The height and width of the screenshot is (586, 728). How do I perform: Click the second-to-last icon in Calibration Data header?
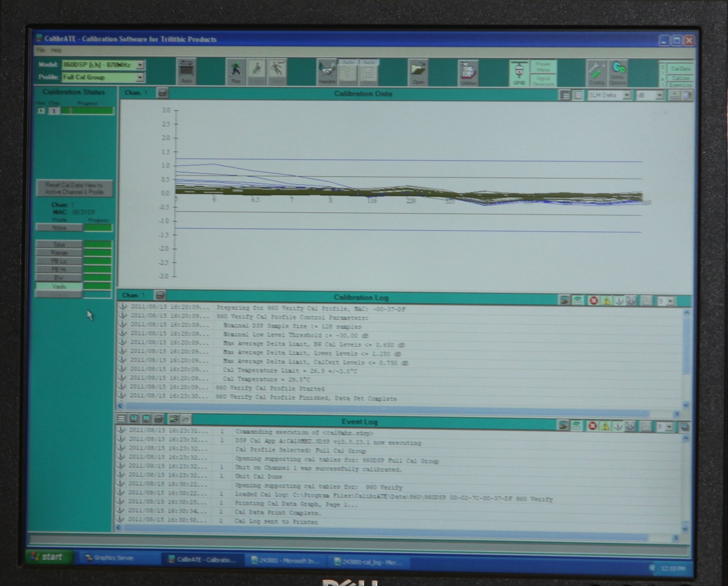click(675, 96)
